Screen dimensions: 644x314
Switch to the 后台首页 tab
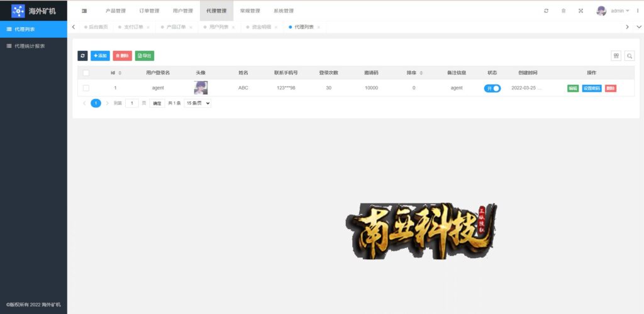[x=96, y=27]
